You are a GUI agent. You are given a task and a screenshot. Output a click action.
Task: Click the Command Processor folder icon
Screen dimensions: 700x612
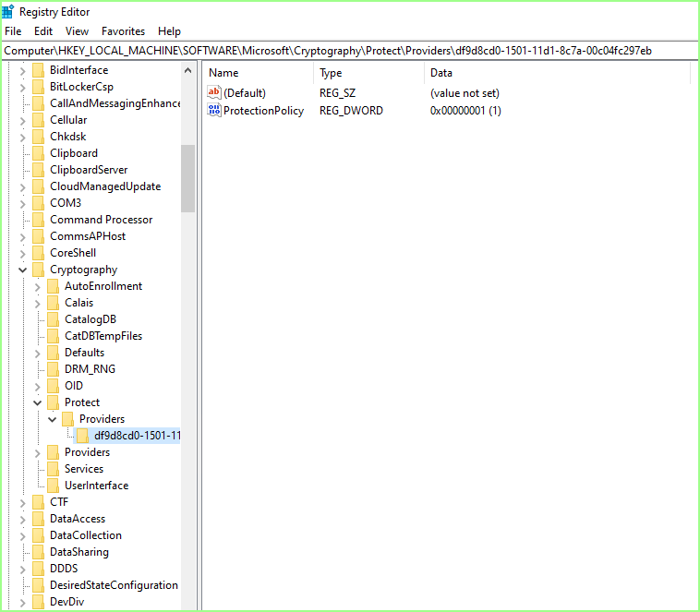pos(39,220)
